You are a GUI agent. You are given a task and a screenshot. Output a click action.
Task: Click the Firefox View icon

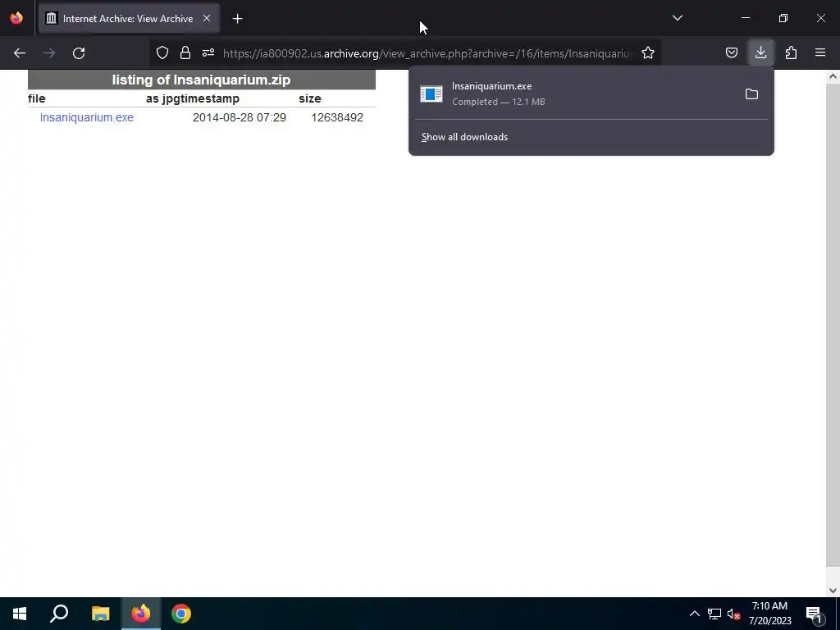click(16, 18)
